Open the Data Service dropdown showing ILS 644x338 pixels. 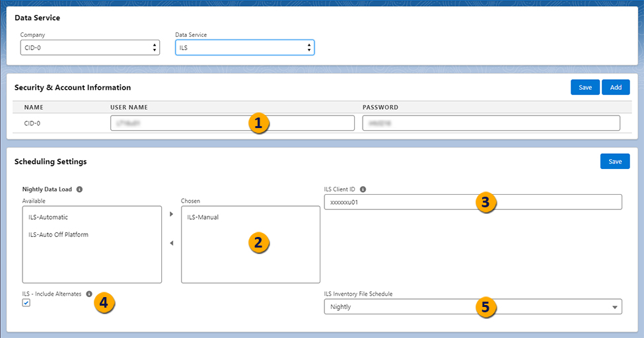[245, 48]
